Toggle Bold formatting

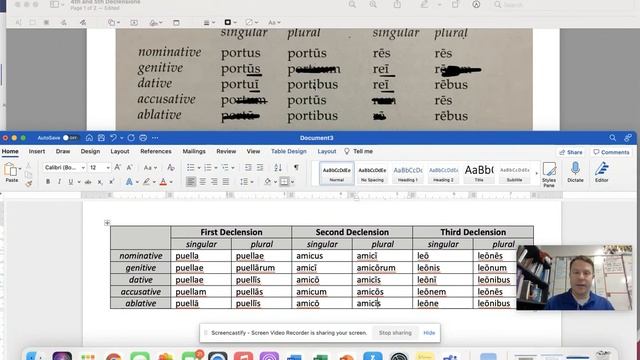[48, 182]
